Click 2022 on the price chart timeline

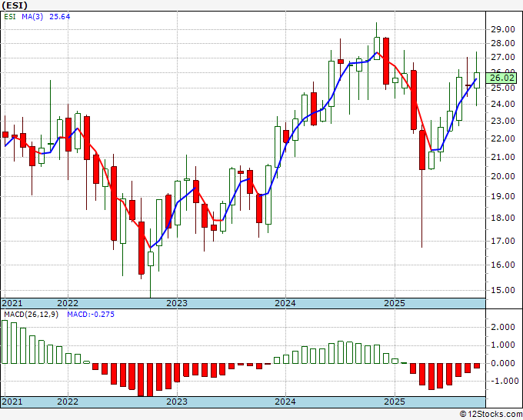[68, 303]
